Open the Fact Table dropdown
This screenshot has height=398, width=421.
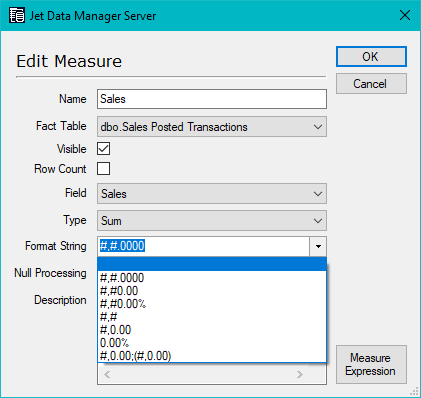tap(212, 127)
